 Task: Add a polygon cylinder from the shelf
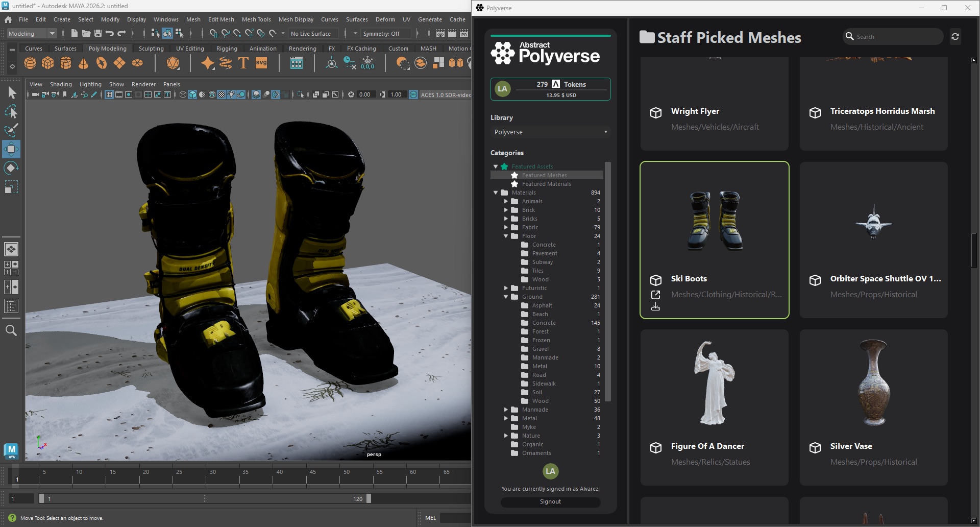coord(66,63)
